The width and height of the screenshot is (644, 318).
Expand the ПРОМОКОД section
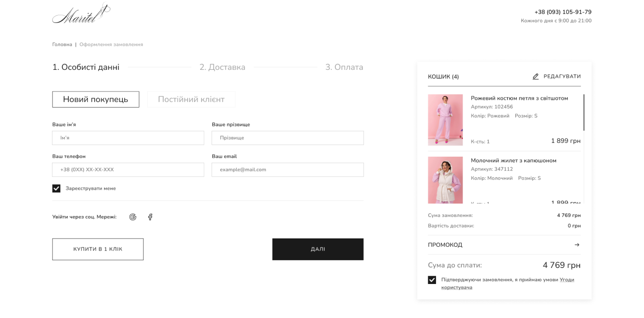(445, 245)
